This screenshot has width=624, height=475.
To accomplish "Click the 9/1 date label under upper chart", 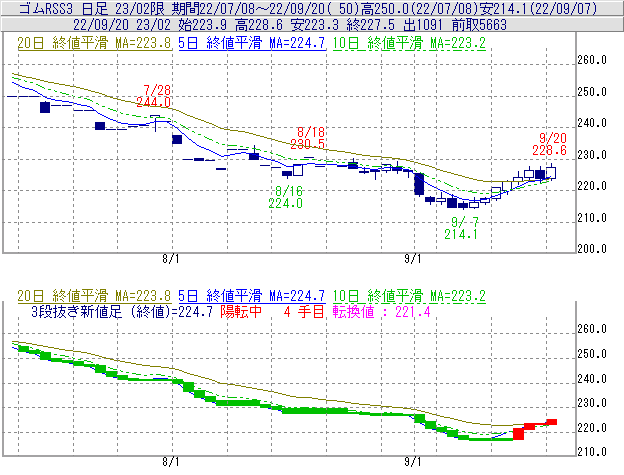I will [413, 259].
